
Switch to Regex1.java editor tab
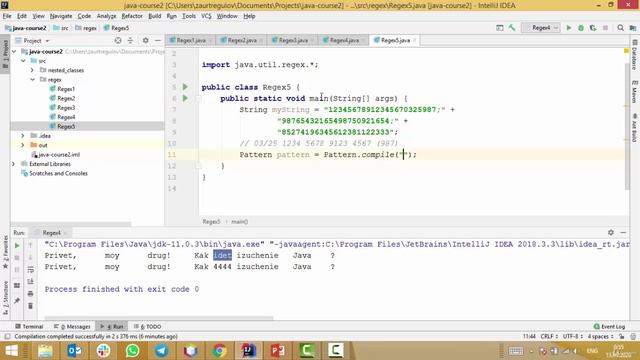pyautogui.click(x=191, y=40)
